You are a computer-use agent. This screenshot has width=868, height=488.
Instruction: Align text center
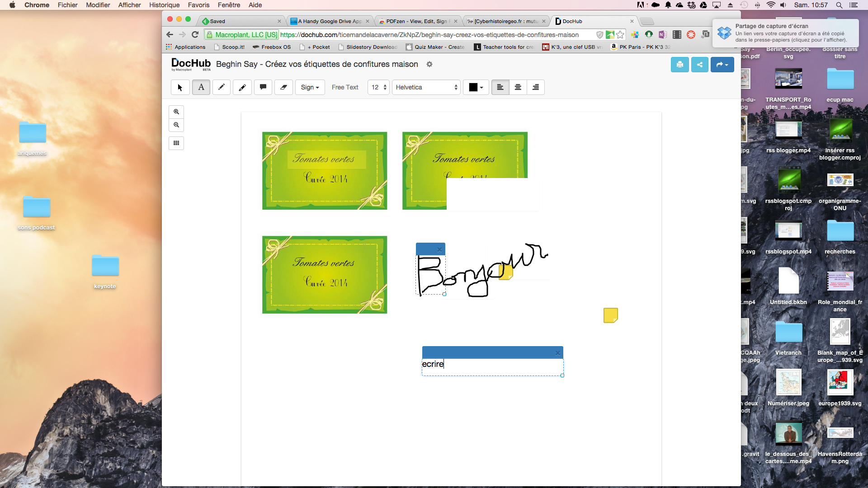[x=518, y=87]
